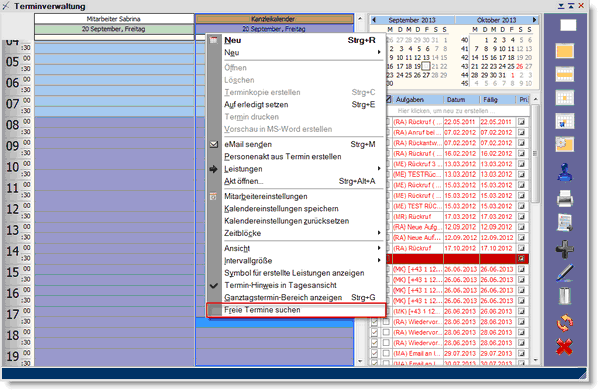Image resolution: width=599 pixels, height=391 pixels.
Task: Choose Neu with Strg+R shortcut
Action: (295, 40)
